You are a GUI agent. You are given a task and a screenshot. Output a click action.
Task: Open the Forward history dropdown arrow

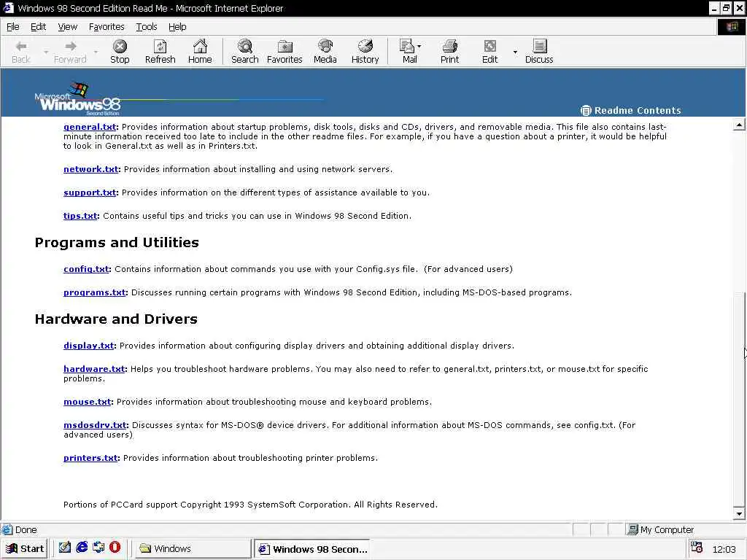96,52
